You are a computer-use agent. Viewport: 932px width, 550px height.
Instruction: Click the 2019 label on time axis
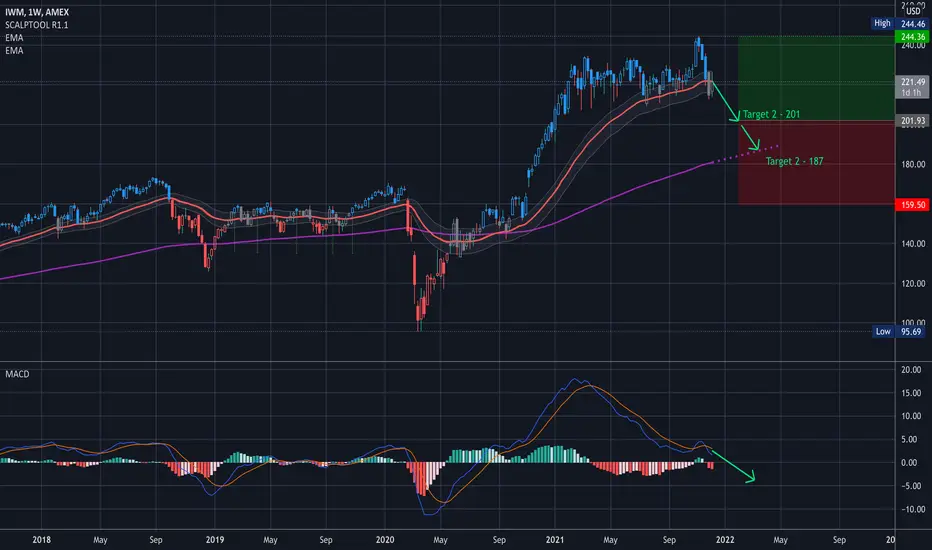pyautogui.click(x=215, y=540)
